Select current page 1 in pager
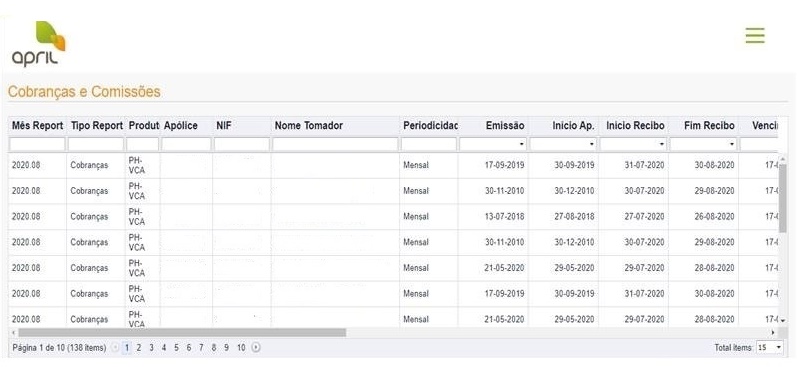The image size is (797, 367). click(126, 348)
